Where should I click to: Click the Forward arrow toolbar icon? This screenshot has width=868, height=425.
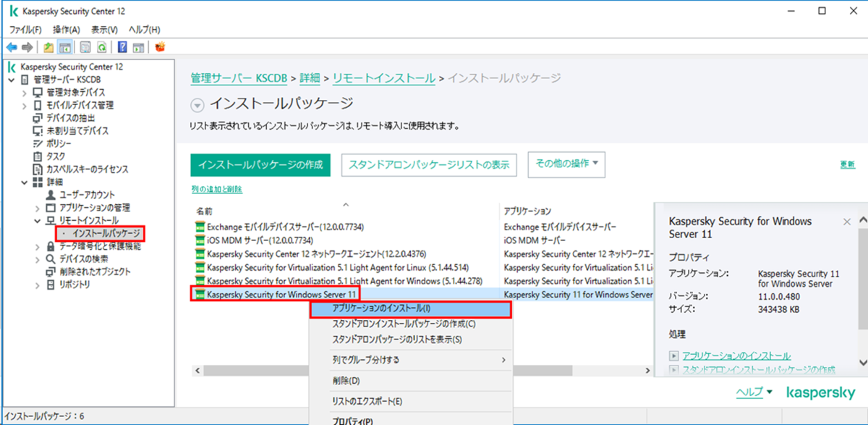[x=27, y=47]
